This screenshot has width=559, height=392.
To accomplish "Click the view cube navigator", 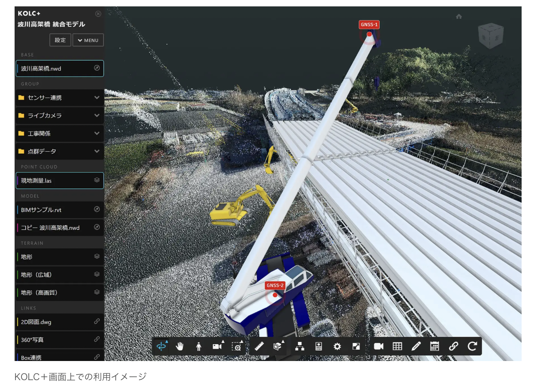I will click(491, 36).
